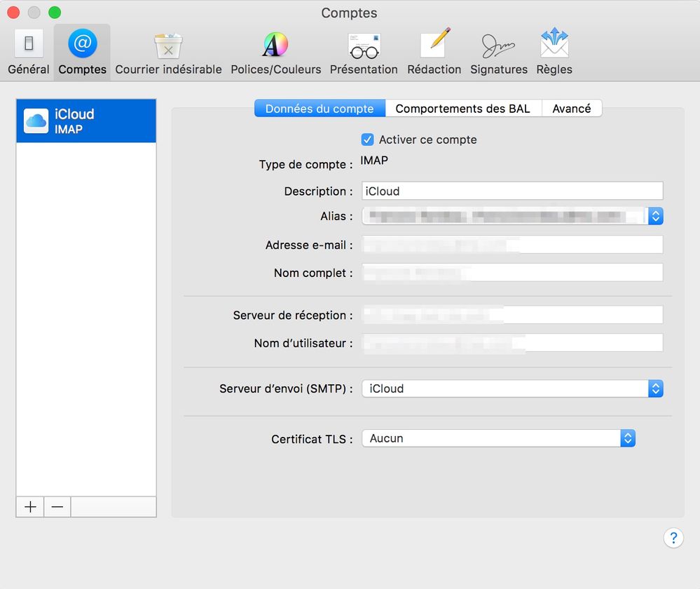Open Courrier indésirable settings
This screenshot has height=589, width=700.
point(168,52)
